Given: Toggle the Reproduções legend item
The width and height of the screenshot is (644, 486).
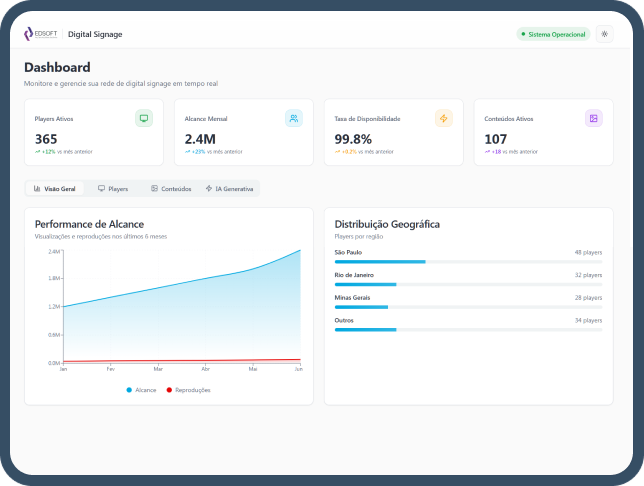Looking at the screenshot, I should (x=188, y=390).
